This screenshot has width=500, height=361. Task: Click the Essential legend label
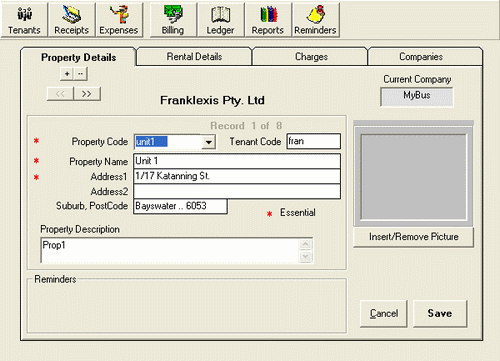298,212
